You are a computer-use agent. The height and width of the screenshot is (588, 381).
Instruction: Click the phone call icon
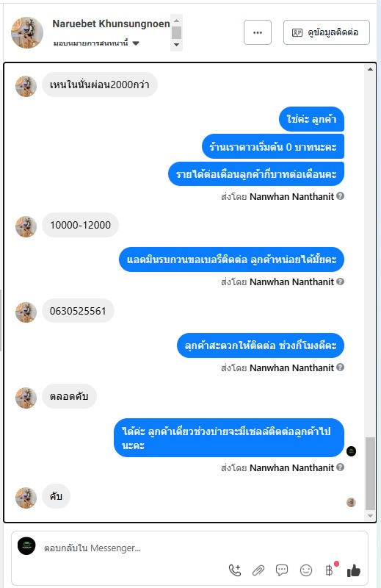[235, 570]
